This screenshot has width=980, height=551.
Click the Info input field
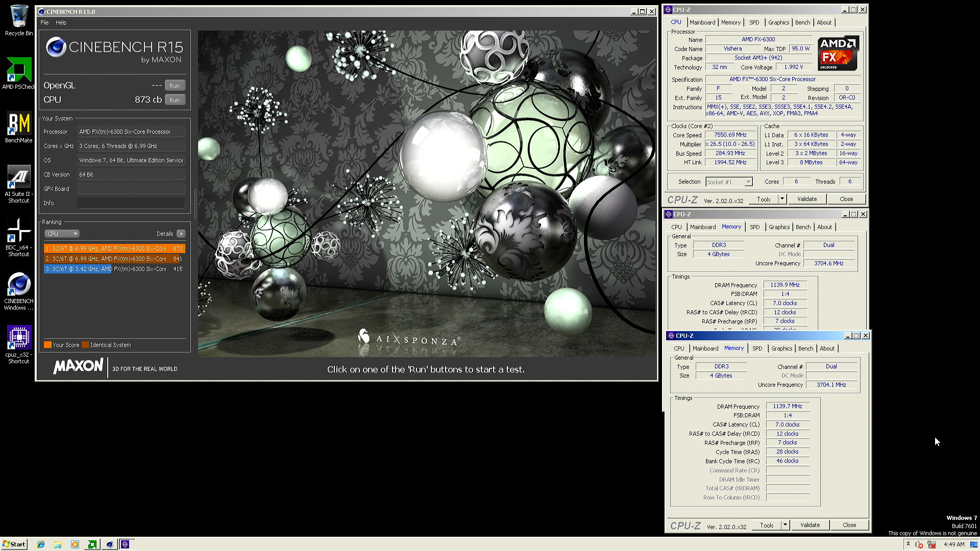(131, 203)
